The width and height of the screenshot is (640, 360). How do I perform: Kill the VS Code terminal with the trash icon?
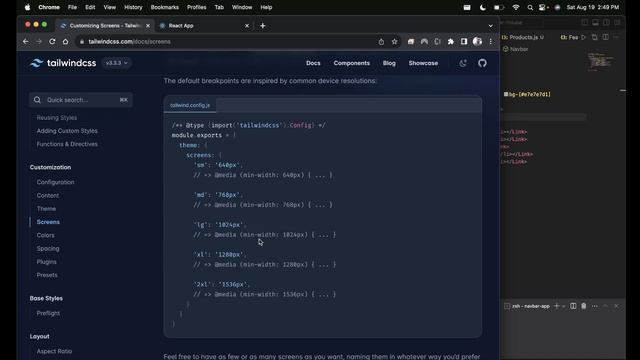click(x=584, y=306)
